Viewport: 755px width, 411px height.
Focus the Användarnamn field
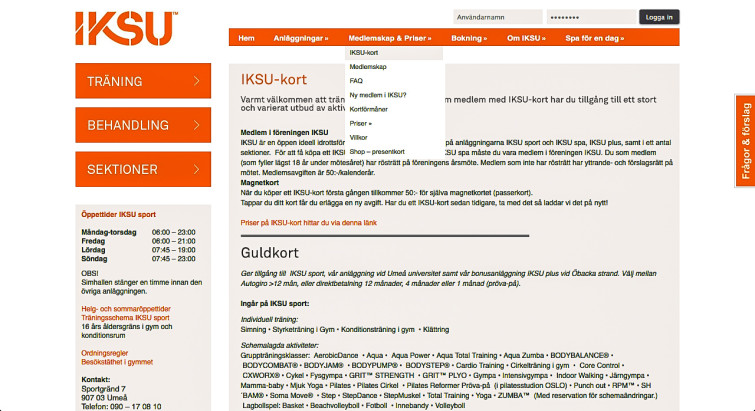[497, 17]
